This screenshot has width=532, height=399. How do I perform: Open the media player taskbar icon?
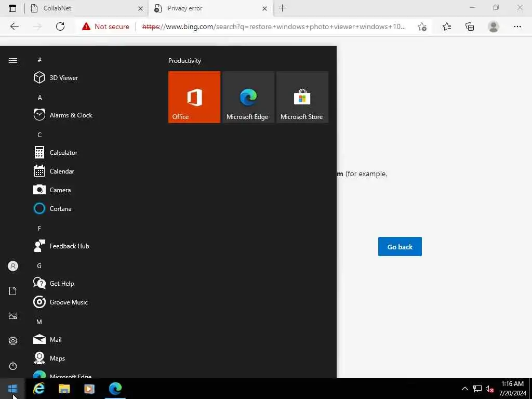[89, 389]
